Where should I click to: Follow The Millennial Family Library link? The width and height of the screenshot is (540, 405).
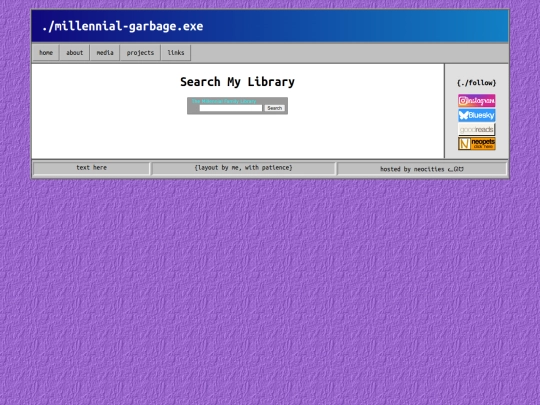coord(224,101)
